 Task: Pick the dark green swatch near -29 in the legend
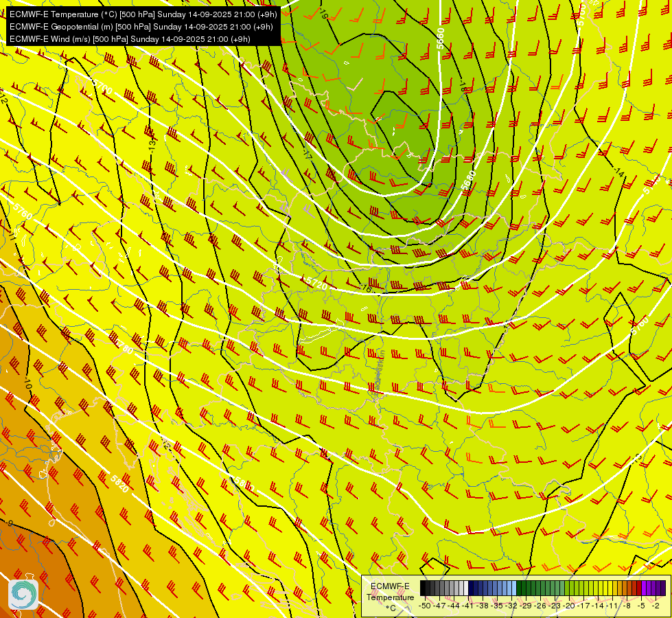click(x=519, y=588)
